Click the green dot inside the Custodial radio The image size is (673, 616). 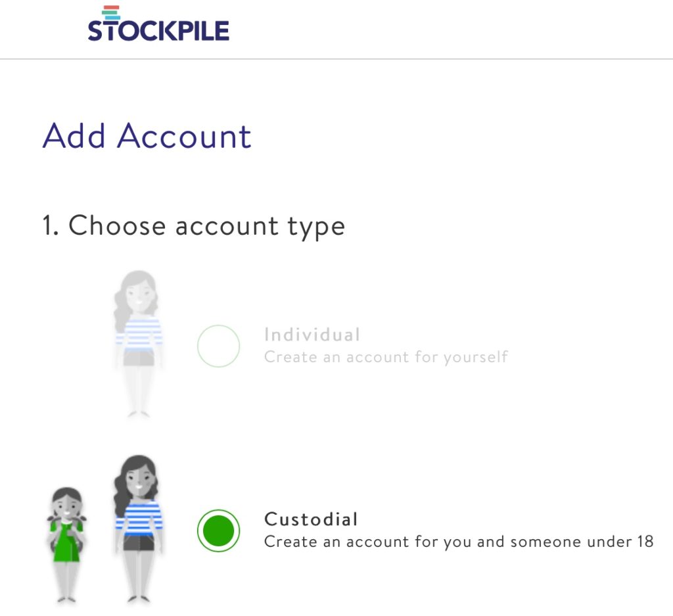click(x=218, y=530)
